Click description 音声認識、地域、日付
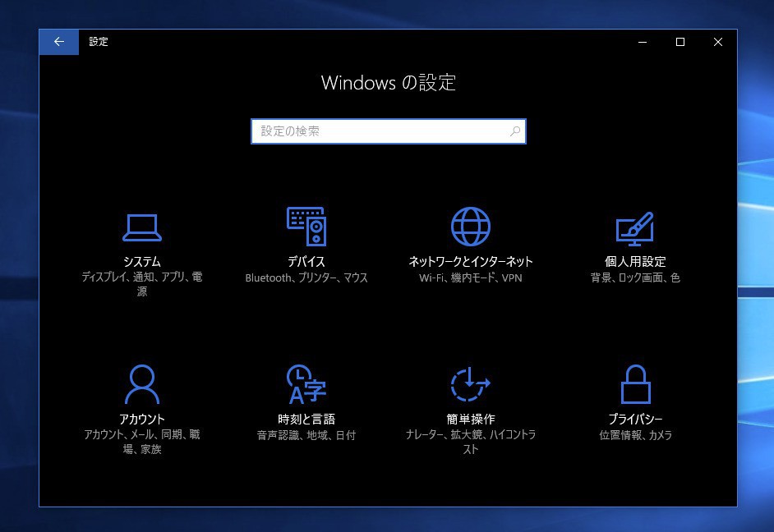774x532 pixels. [306, 435]
